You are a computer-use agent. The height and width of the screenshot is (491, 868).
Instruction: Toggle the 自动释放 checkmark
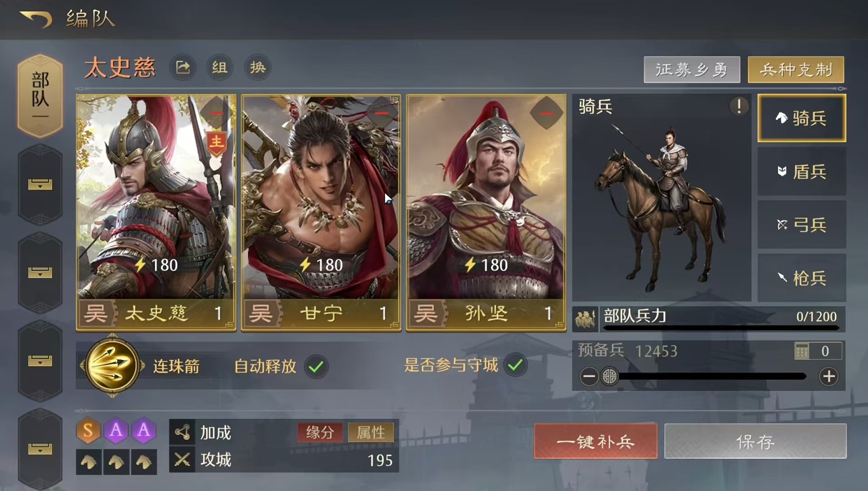pos(316,366)
